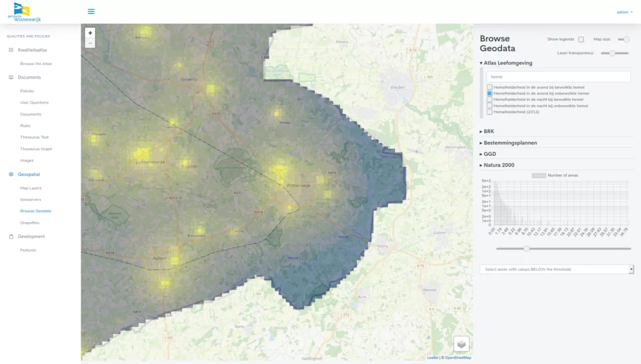Viewport: 641px width, 364px height.
Task: Click the Documents book icon
Action: [11, 77]
